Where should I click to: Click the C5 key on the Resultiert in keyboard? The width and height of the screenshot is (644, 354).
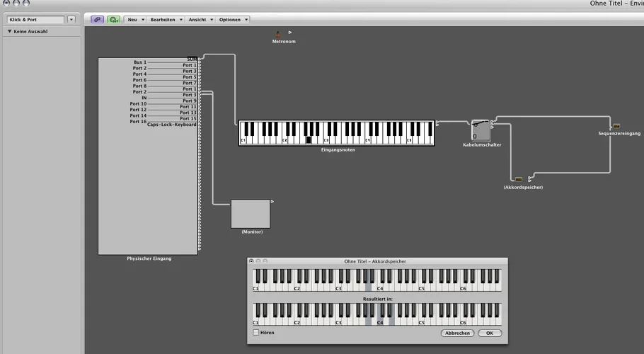tap(421, 321)
